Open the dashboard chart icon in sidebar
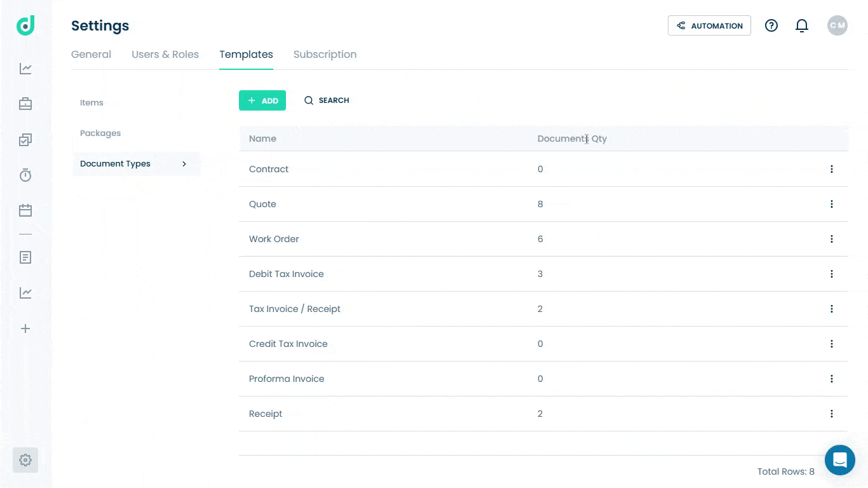The image size is (868, 488). (x=25, y=69)
